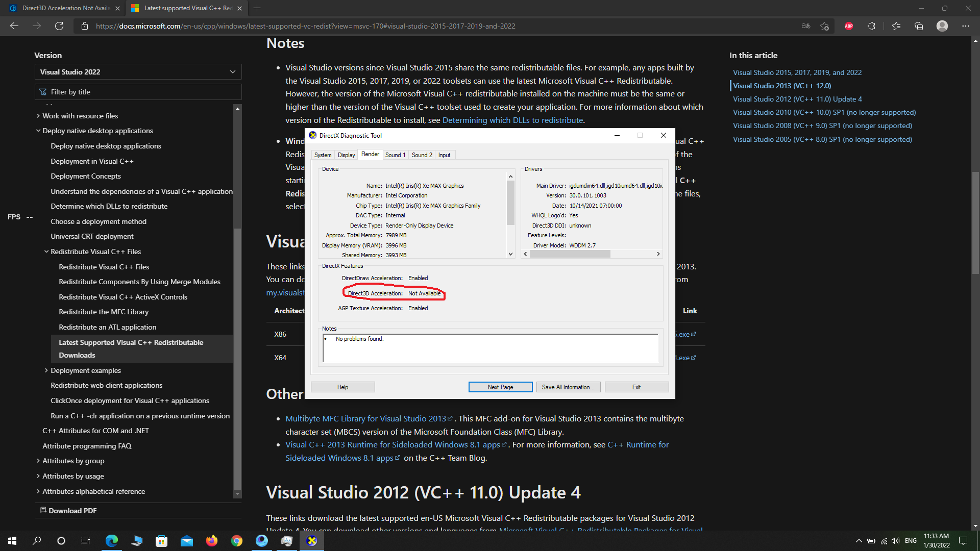Viewport: 980px width, 551px height.
Task: Launch Firefox from the taskbar
Action: pos(212,541)
